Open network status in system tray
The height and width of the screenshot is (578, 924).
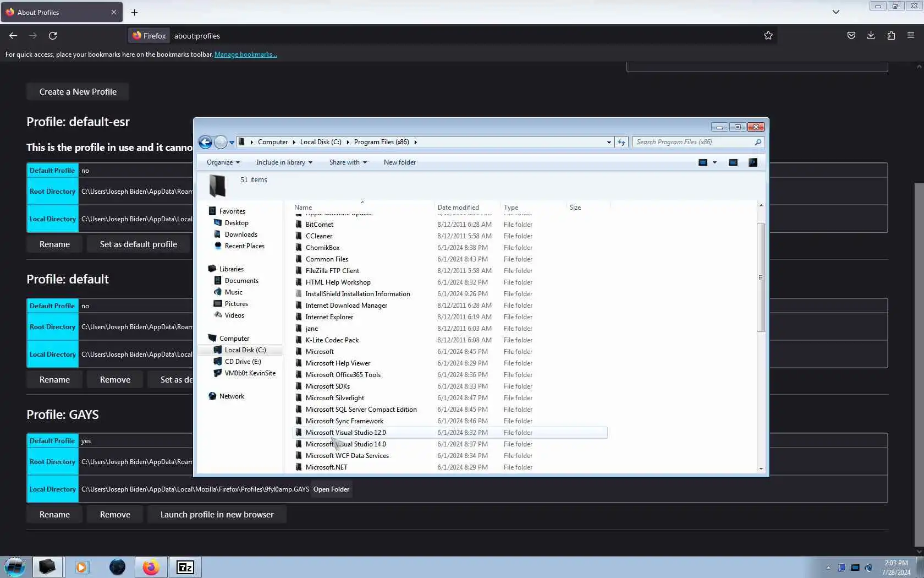click(x=855, y=568)
